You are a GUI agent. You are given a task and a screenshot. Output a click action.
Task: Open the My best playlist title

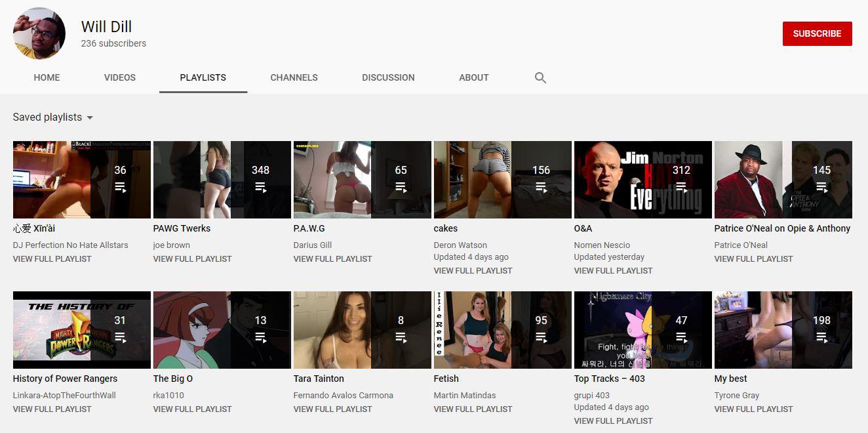coord(731,379)
